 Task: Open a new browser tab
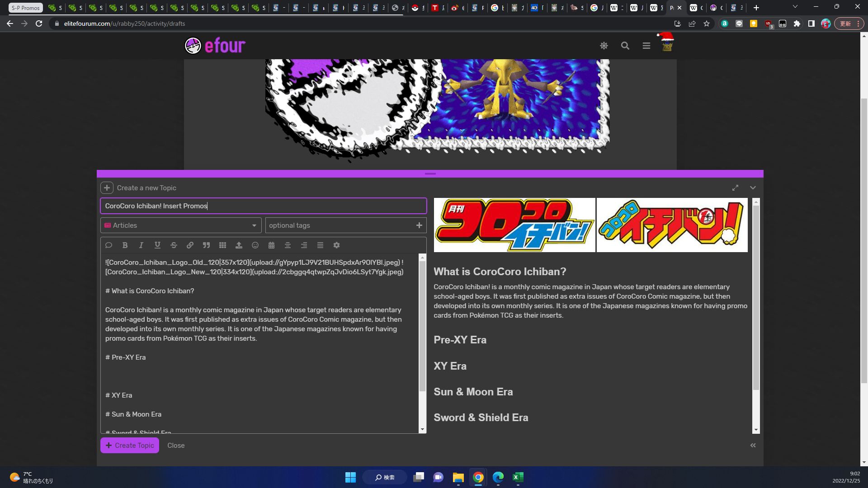[x=756, y=8]
